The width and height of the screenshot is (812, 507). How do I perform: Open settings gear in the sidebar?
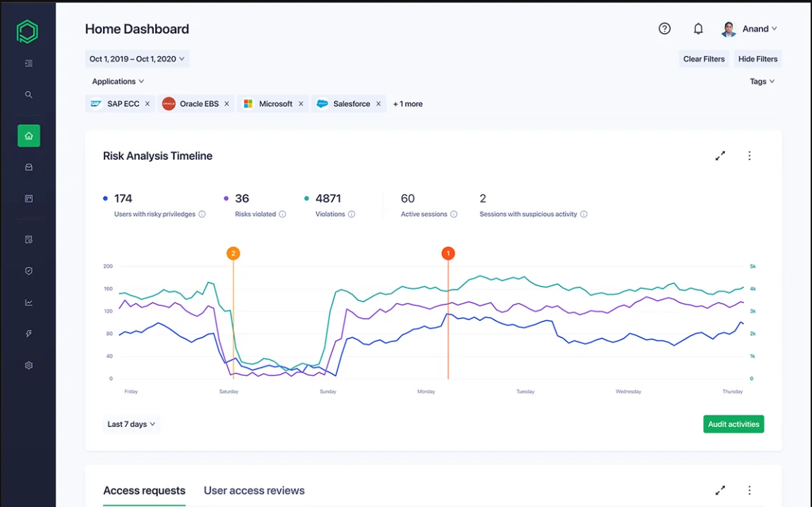[29, 365]
